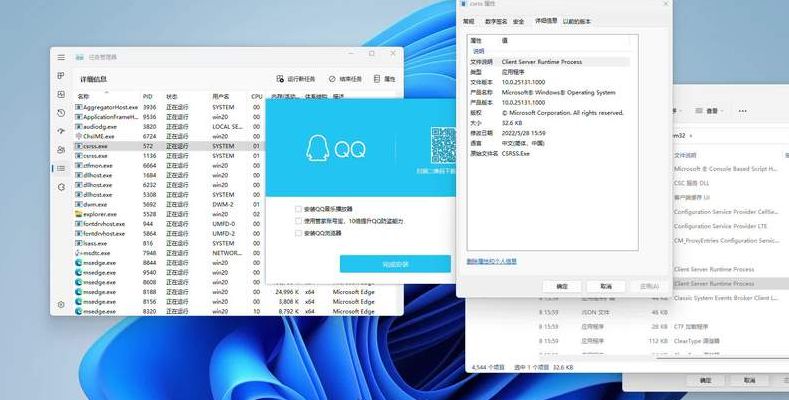Click the AggregatorHost.exe process icon
Screen dimensions: 789x400
click(78, 107)
